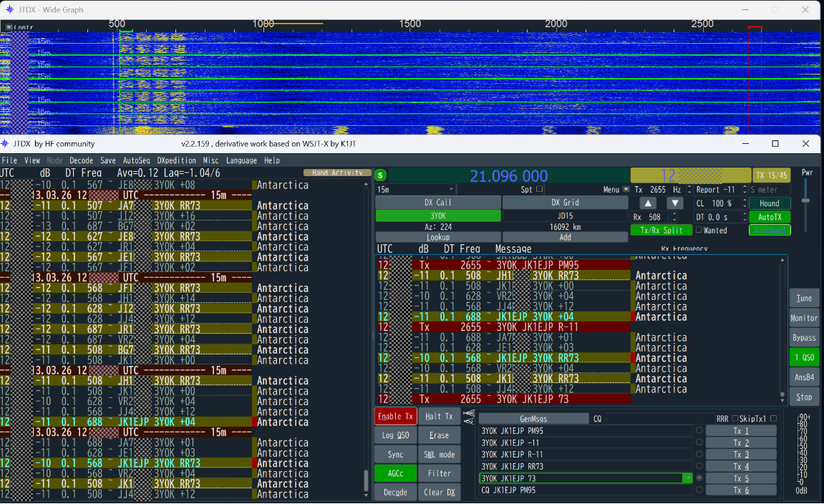Open the Misc menu
824x504 pixels.
pos(210,160)
